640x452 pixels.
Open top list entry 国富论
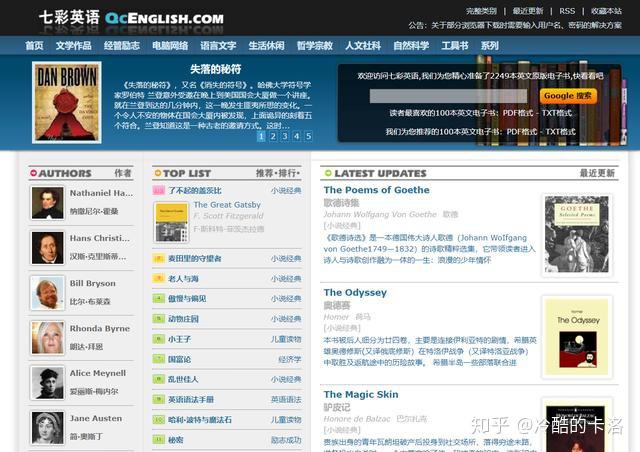click(180, 359)
